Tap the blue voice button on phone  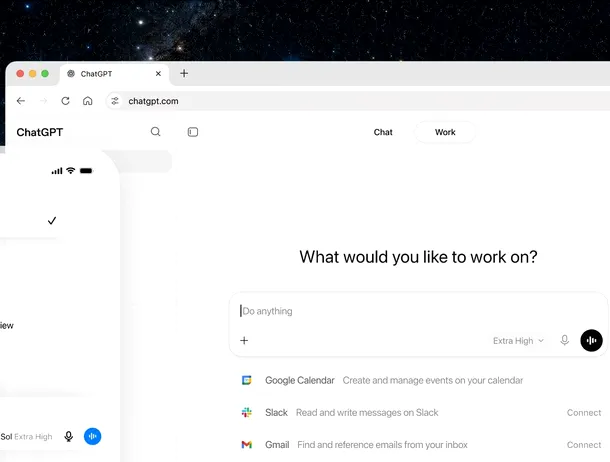93,436
